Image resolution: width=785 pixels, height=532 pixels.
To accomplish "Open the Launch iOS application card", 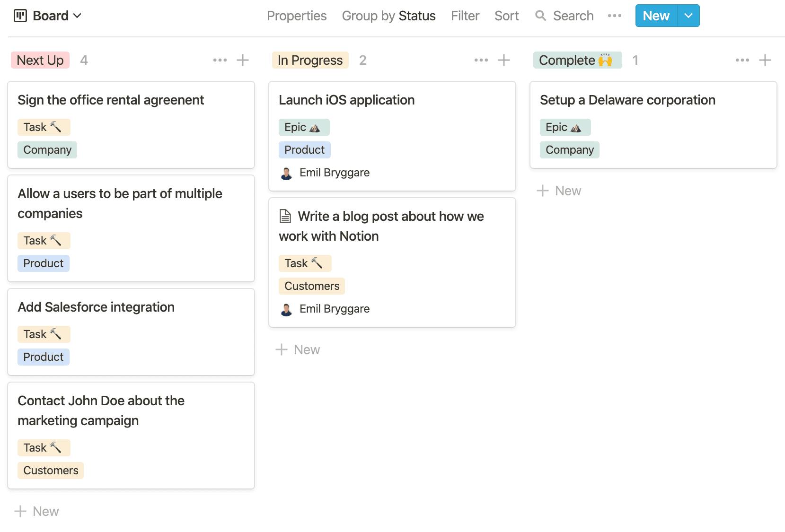I will 346,100.
